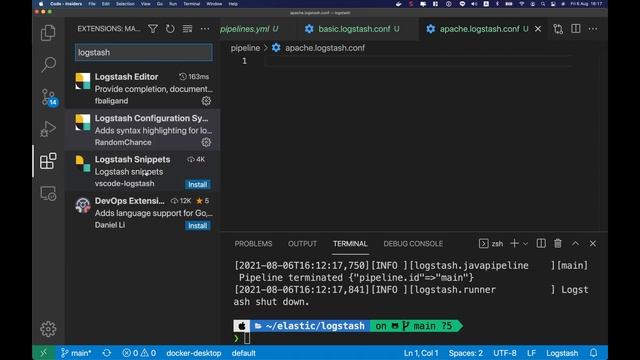Open DevOps Extension entry
The width and height of the screenshot is (640, 360).
(x=142, y=212)
